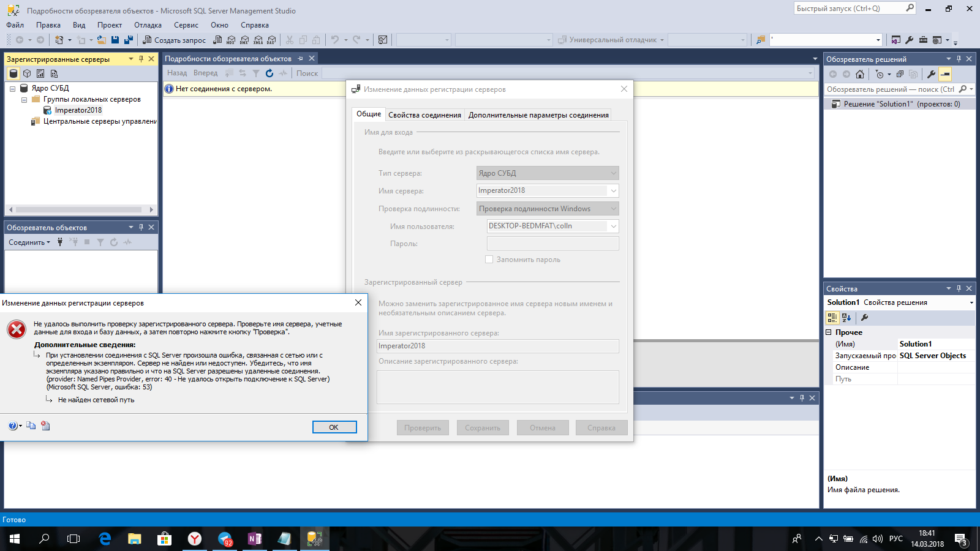This screenshot has height=551, width=980.
Task: Open the Файл menu
Action: (x=15, y=25)
